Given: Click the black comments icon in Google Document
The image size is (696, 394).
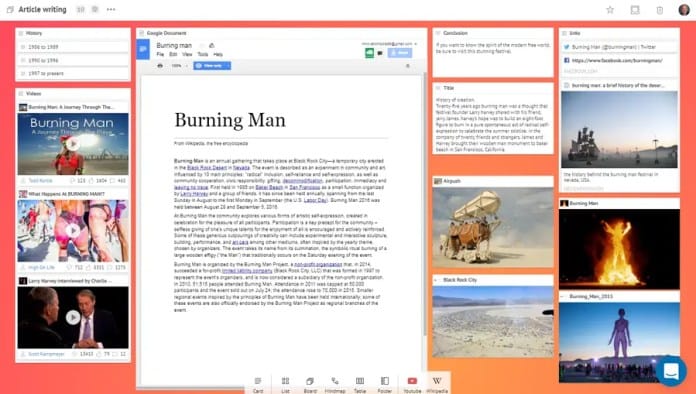Looking at the screenshot, I should click(x=380, y=53).
